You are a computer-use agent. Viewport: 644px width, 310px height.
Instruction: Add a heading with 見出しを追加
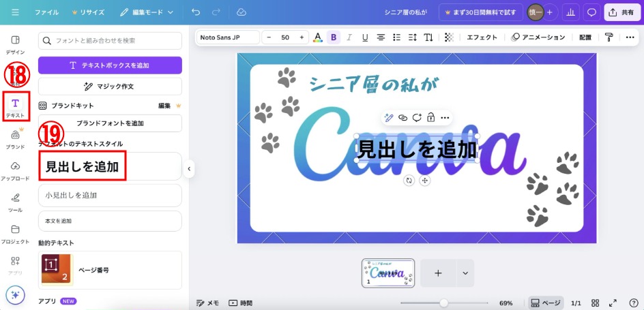coord(110,166)
